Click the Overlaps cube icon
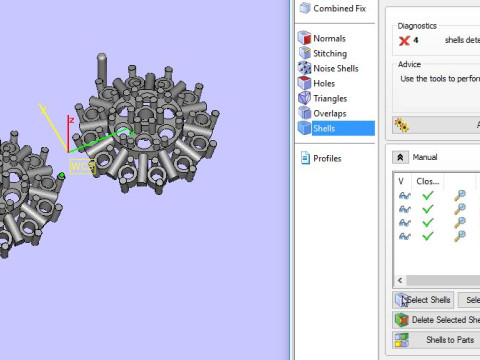The image size is (480, 360). coord(304,113)
